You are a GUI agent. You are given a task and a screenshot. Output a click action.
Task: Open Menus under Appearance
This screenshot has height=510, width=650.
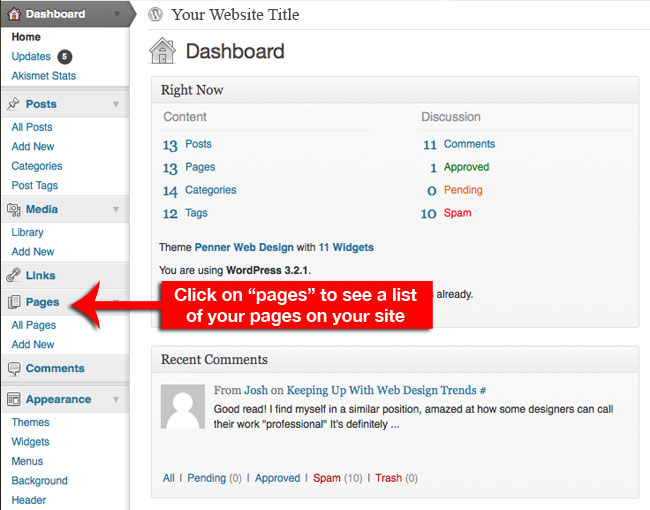(x=27, y=461)
